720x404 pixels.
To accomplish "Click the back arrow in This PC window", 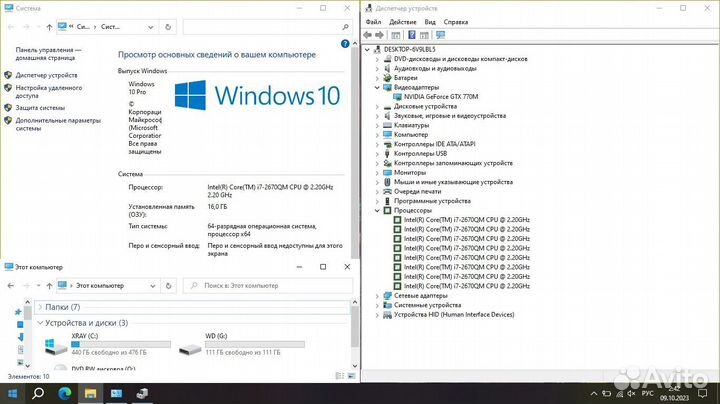I will click(11, 286).
